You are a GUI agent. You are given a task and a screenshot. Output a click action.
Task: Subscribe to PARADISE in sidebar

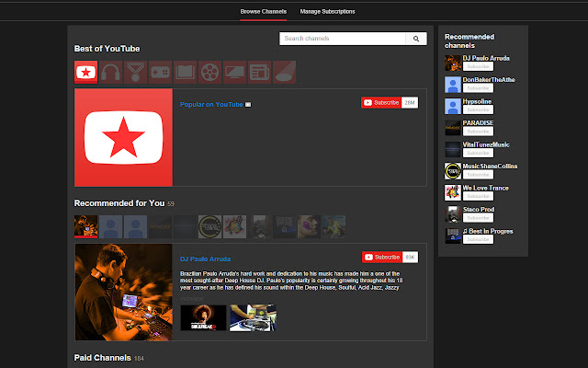478,132
